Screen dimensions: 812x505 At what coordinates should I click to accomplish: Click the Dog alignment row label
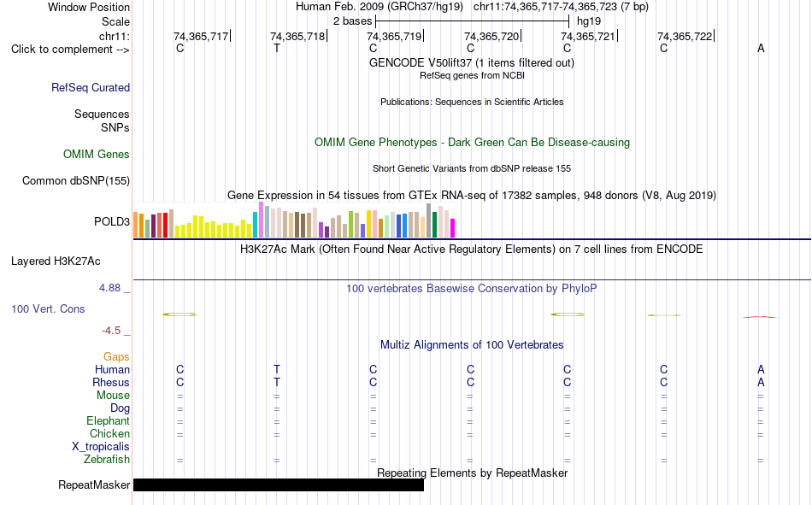120,408
